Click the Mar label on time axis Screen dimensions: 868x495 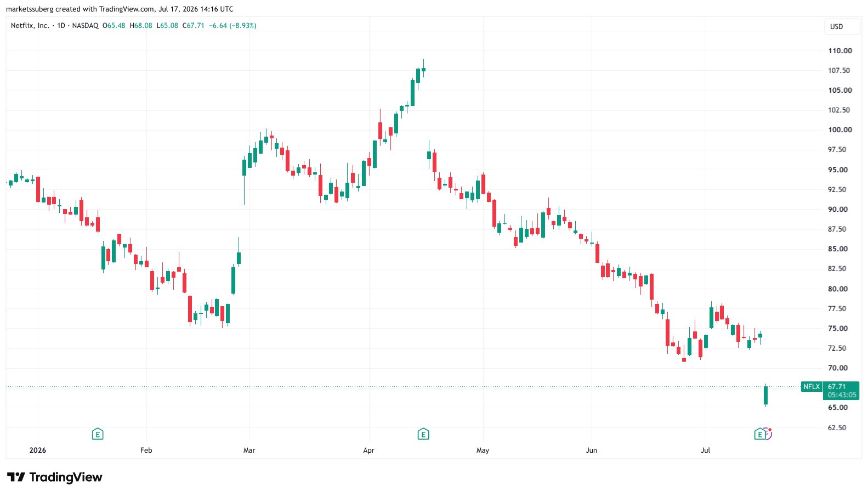click(249, 451)
